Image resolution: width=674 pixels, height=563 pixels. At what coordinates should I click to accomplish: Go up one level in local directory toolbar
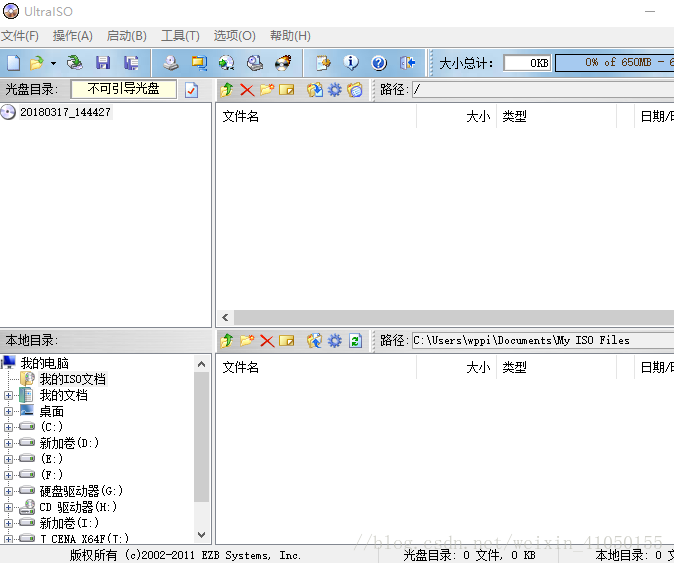tap(227, 341)
